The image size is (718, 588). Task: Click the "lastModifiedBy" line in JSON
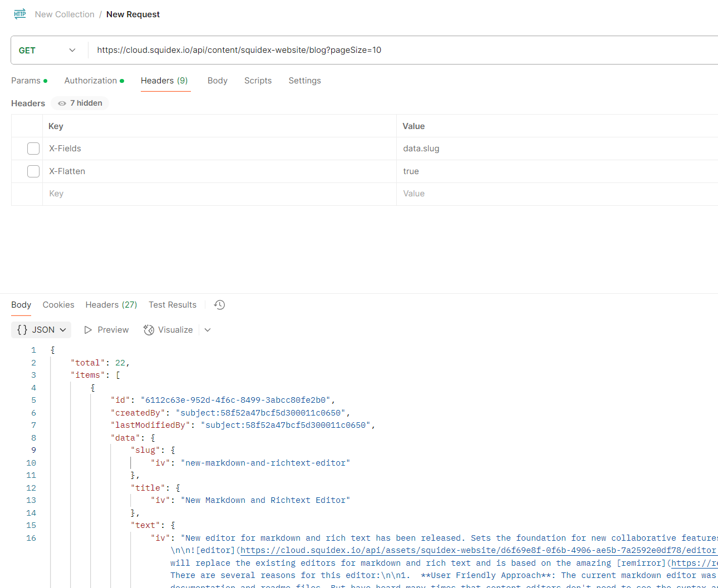pos(243,425)
